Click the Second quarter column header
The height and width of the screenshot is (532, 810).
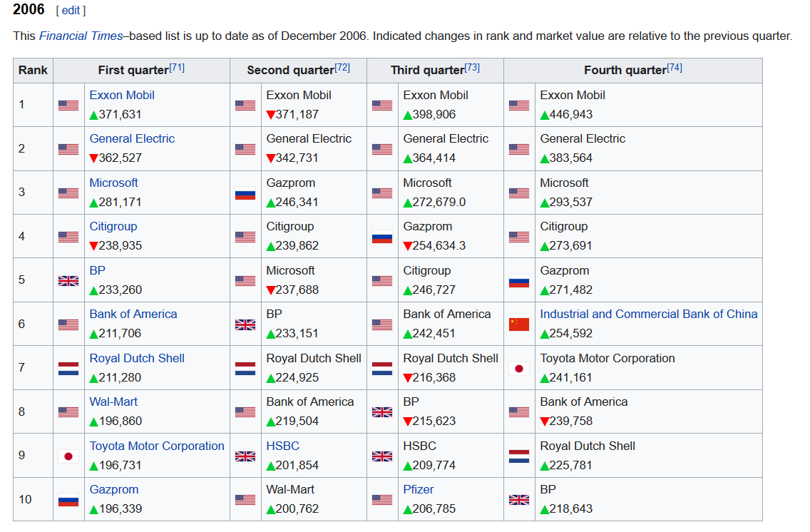click(298, 71)
